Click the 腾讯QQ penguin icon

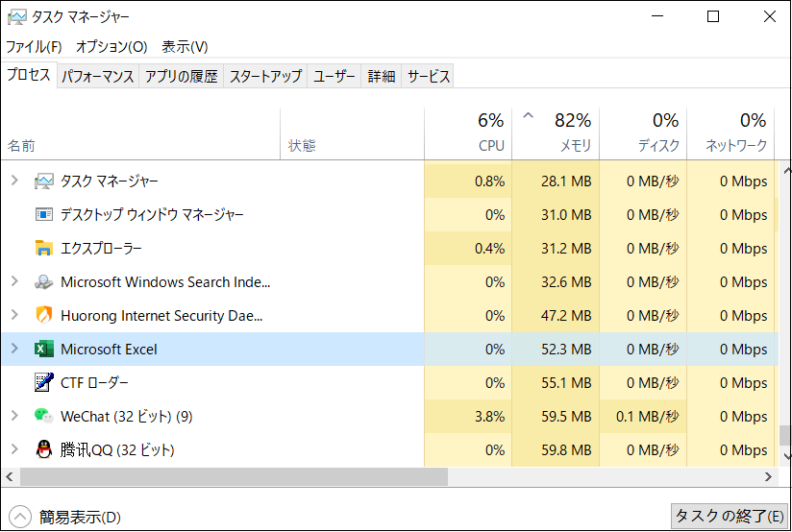(x=44, y=449)
